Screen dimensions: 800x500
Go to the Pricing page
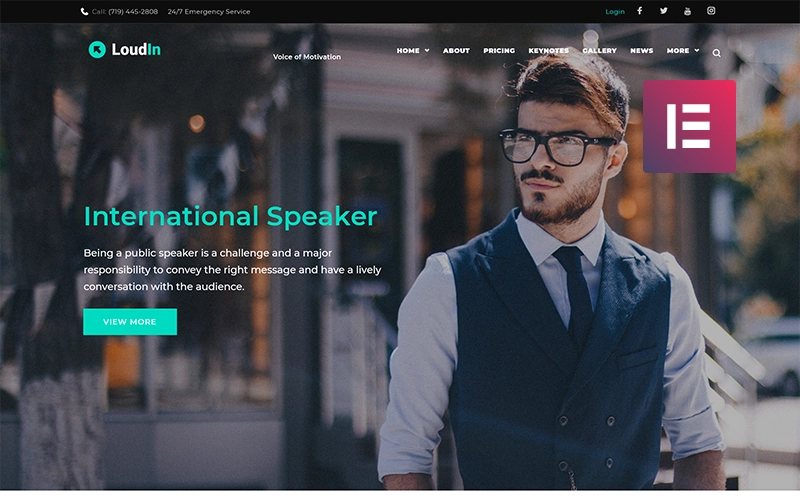click(499, 51)
